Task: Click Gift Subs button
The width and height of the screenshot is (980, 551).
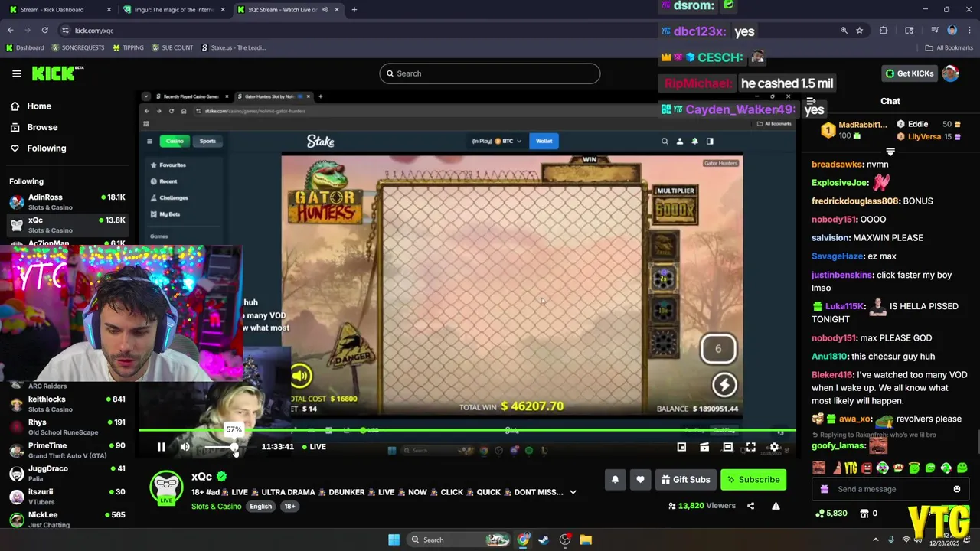Action: [684, 480]
